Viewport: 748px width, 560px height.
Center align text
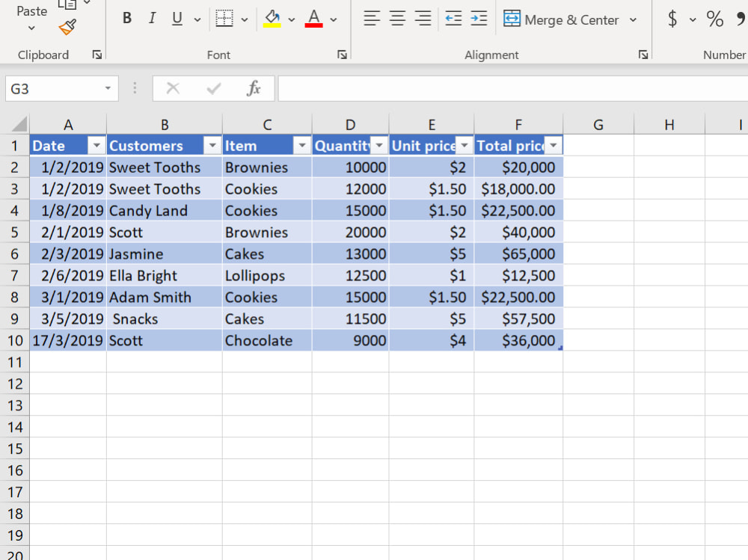[x=397, y=19]
